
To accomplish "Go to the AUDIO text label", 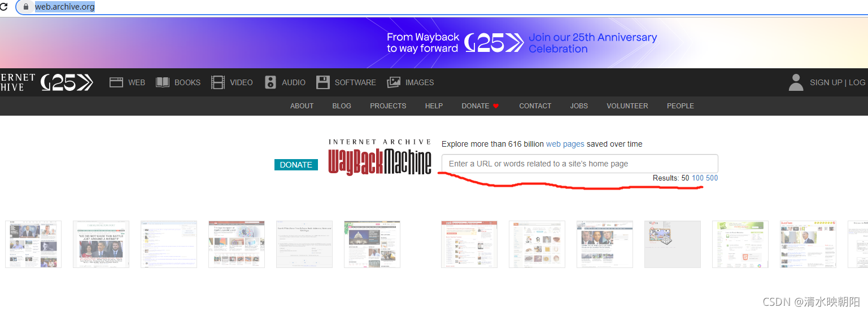I will coord(294,82).
